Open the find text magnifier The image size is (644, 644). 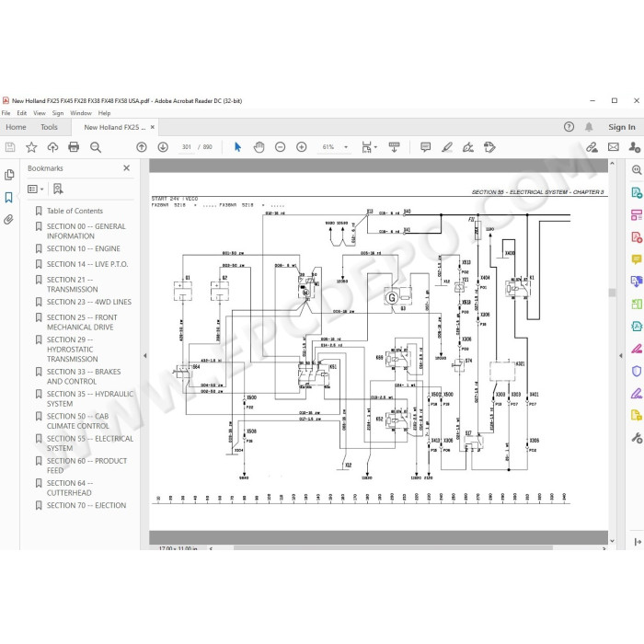point(96,147)
